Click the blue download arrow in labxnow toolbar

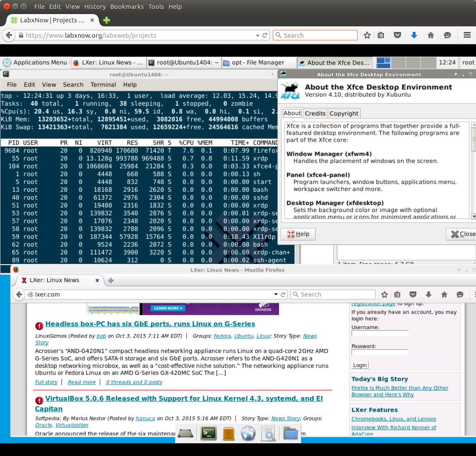(414, 36)
